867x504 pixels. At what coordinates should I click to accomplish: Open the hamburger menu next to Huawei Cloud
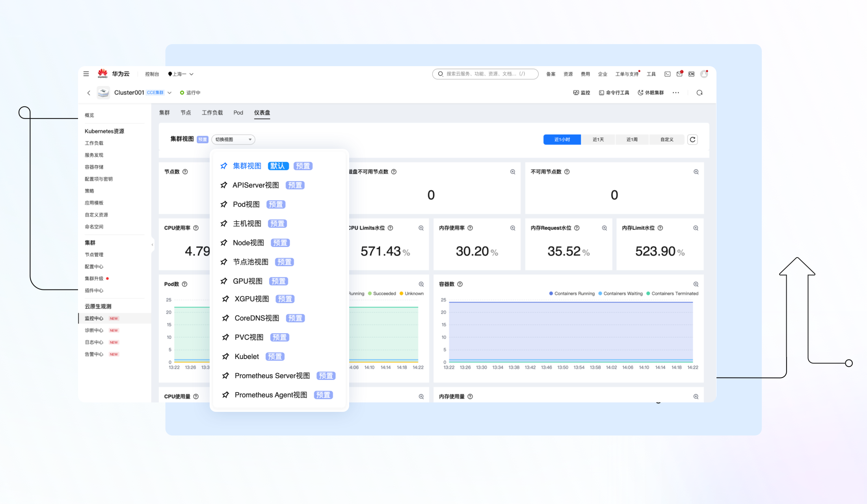click(x=86, y=74)
